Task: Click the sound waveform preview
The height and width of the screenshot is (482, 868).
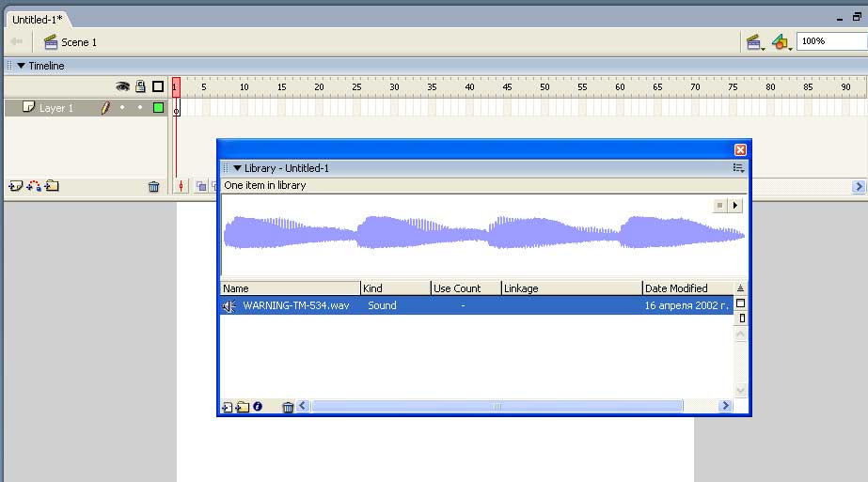Action: tap(483, 233)
